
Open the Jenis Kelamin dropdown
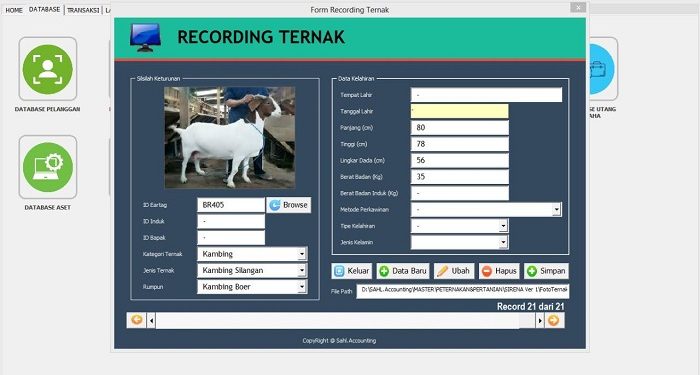pyautogui.click(x=503, y=242)
